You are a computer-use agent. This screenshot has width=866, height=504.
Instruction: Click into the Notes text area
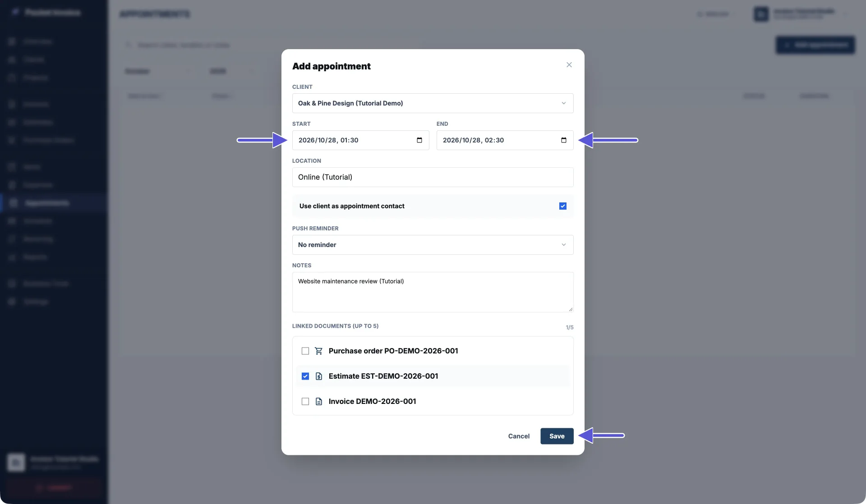pyautogui.click(x=433, y=292)
